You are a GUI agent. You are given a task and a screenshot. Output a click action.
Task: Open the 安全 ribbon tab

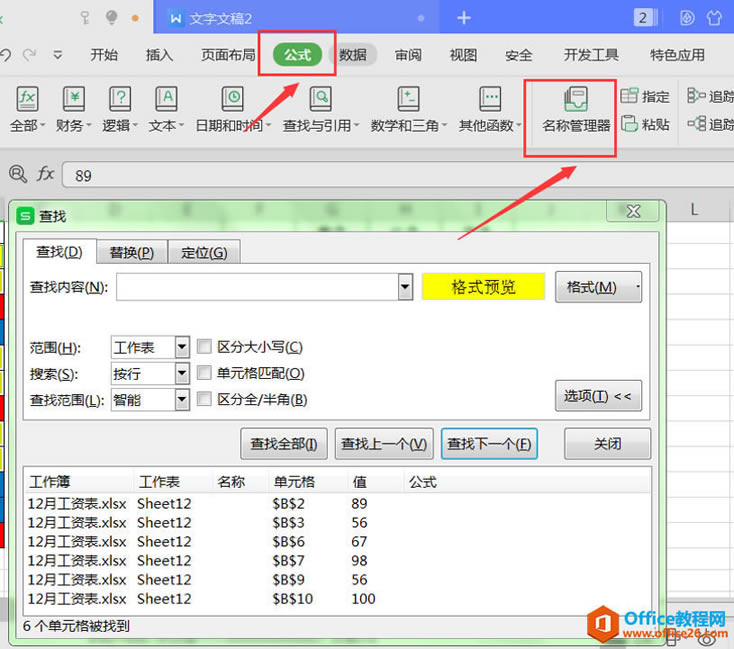point(519,55)
